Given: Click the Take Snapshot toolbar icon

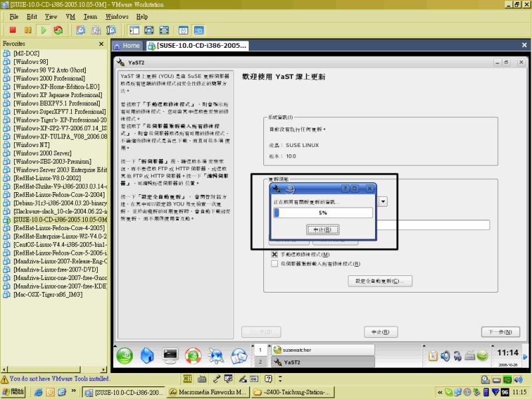Looking at the screenshot, I should [80, 30].
